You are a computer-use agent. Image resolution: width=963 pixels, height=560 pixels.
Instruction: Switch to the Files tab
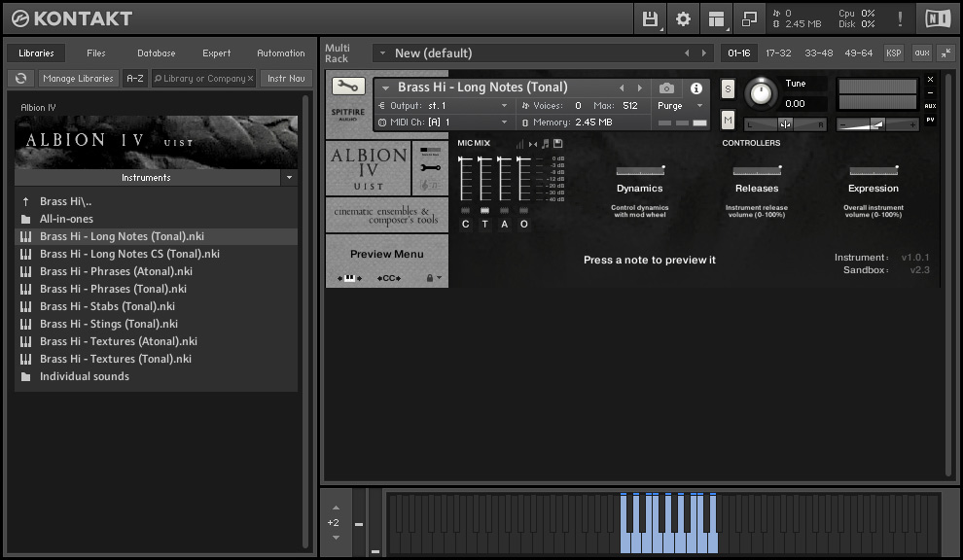(96, 53)
